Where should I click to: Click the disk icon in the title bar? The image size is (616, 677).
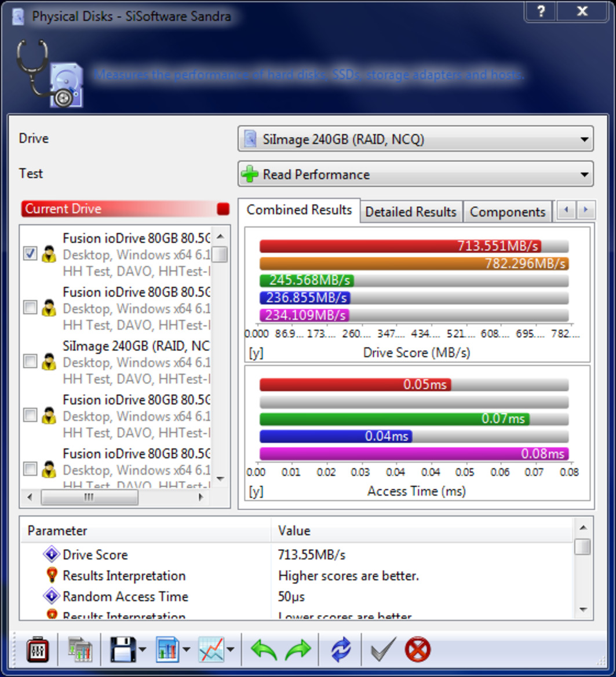(x=18, y=16)
